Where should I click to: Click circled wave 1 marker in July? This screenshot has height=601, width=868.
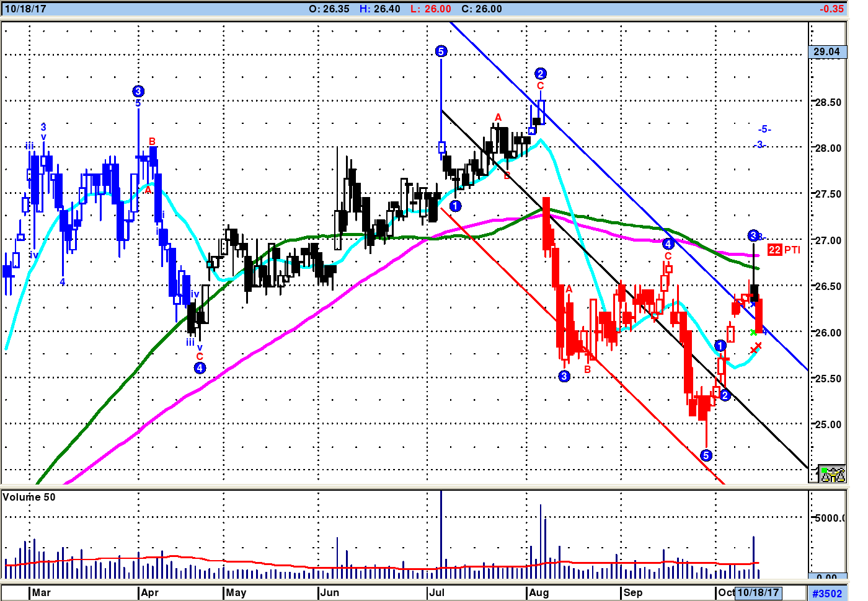456,206
